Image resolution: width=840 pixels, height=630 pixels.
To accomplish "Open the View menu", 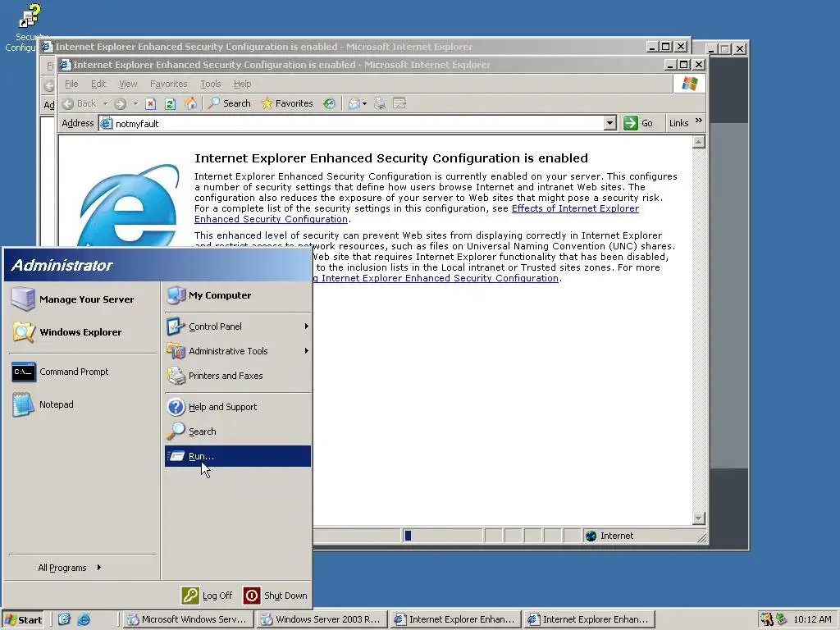I will (x=128, y=84).
